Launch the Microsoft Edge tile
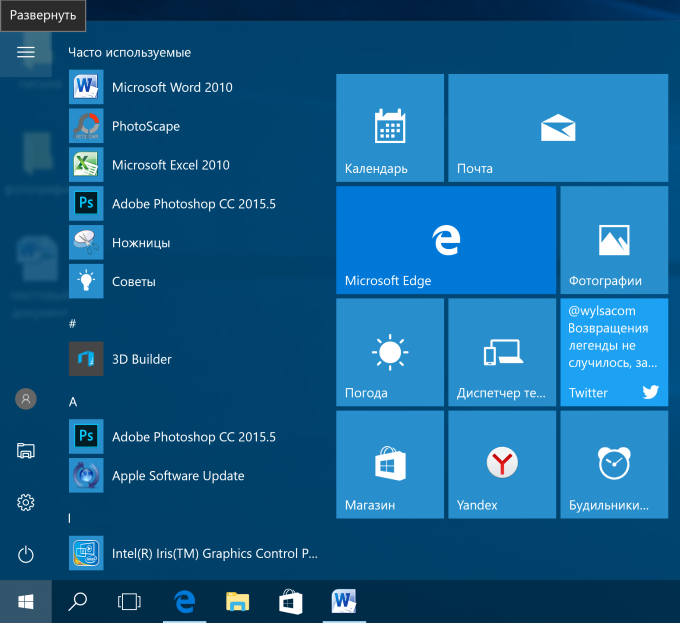 point(446,240)
